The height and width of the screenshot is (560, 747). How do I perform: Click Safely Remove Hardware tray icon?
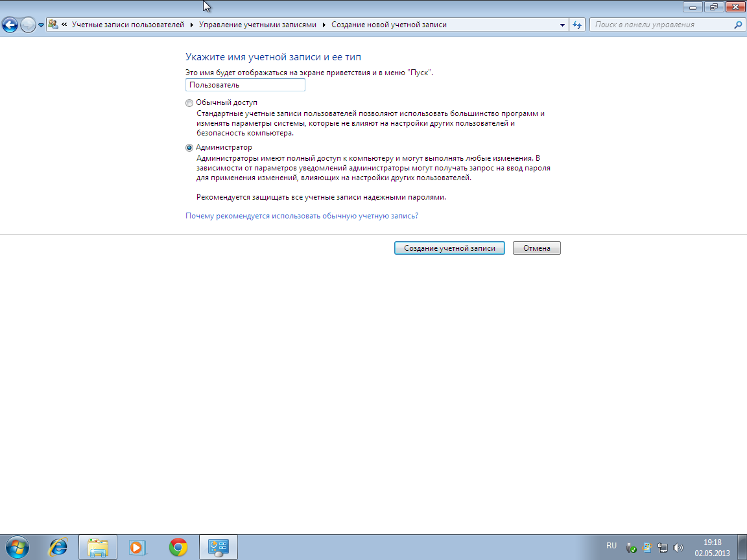coord(631,548)
